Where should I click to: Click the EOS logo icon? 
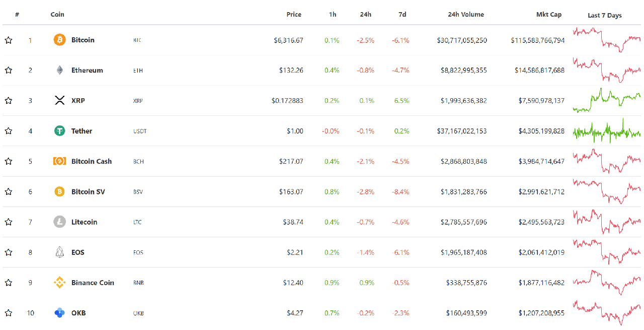(59, 252)
